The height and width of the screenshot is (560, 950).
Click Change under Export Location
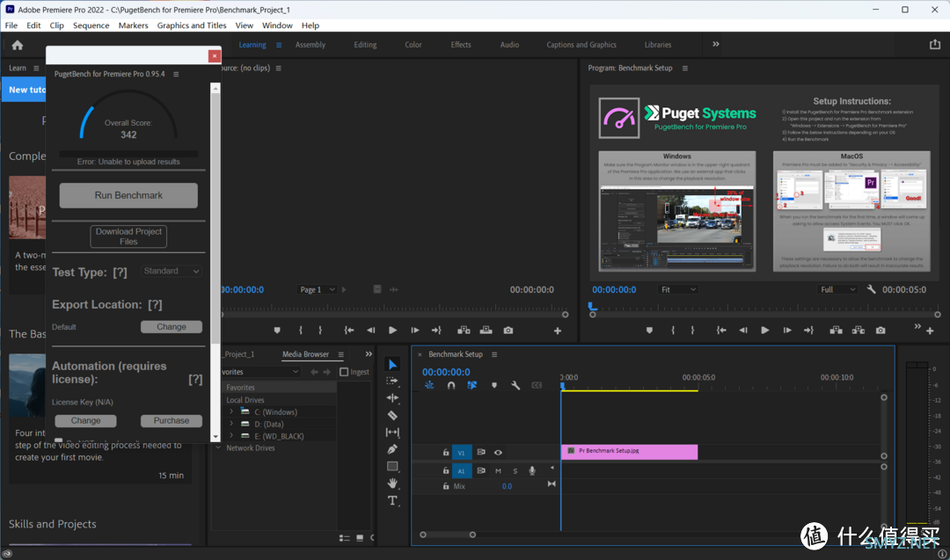pyautogui.click(x=172, y=327)
